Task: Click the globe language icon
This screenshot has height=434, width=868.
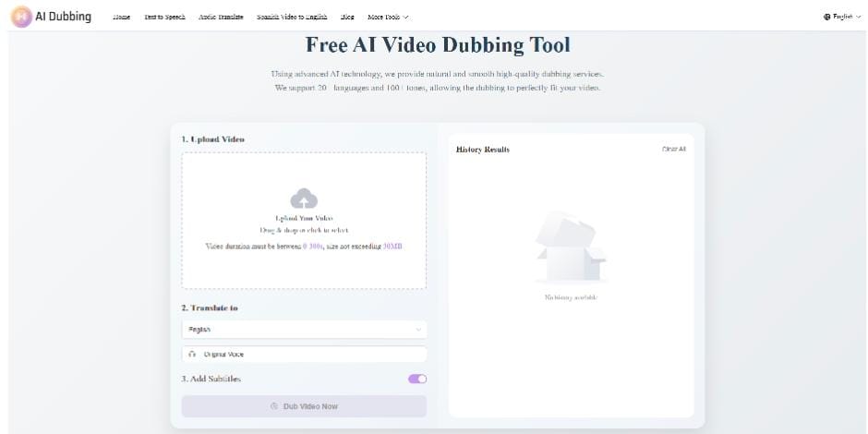Action: click(x=826, y=17)
